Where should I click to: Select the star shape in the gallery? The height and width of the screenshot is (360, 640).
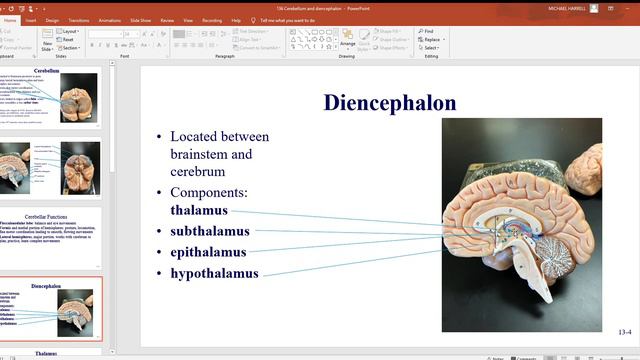coord(329,47)
